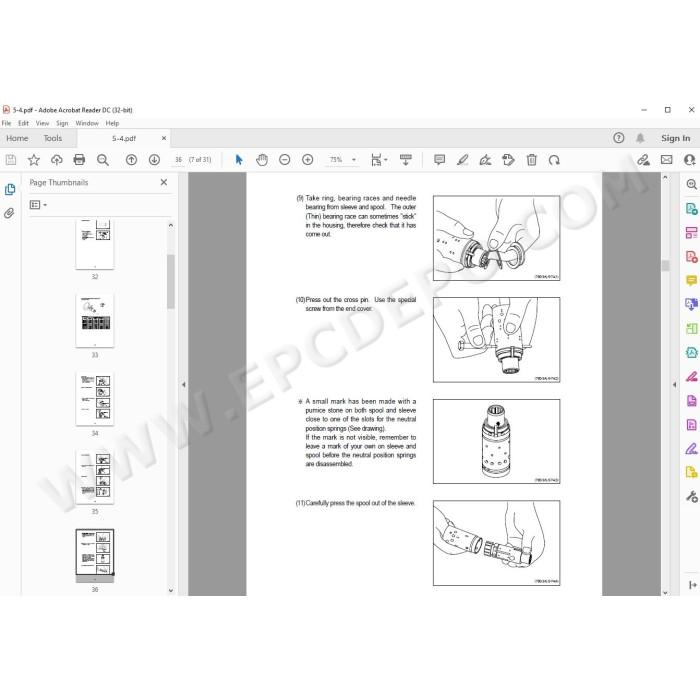The width and height of the screenshot is (700, 700).
Task: Click the thumbnails panel scrollbar handle
Action: pyautogui.click(x=171, y=281)
